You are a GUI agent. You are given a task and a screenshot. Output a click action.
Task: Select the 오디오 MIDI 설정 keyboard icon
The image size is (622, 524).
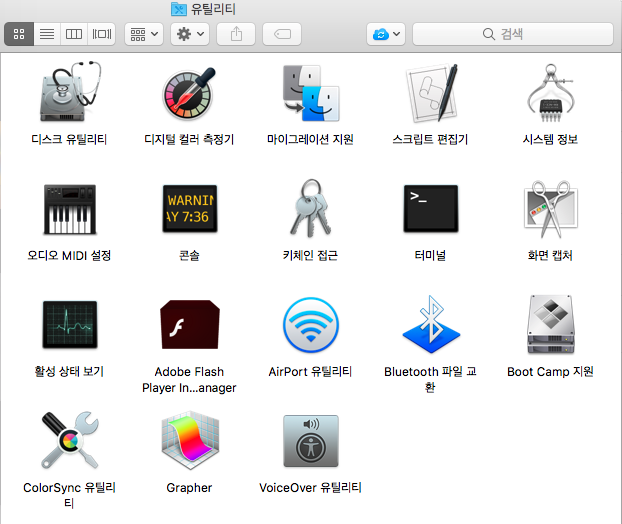(70, 209)
